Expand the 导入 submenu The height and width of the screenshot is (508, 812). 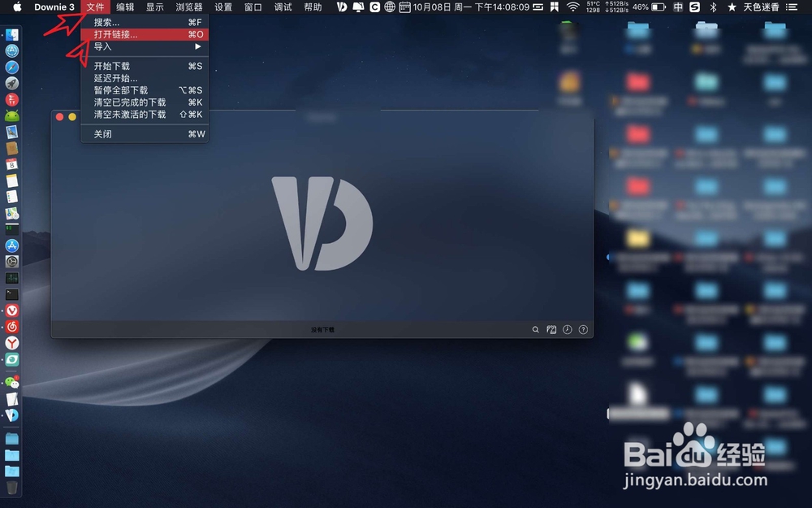[x=145, y=46]
